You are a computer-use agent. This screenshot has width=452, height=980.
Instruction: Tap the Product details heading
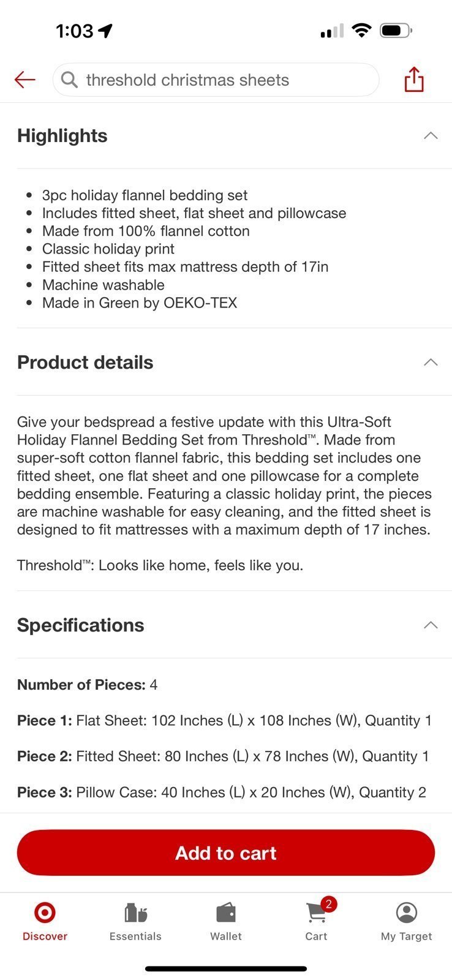[85, 362]
